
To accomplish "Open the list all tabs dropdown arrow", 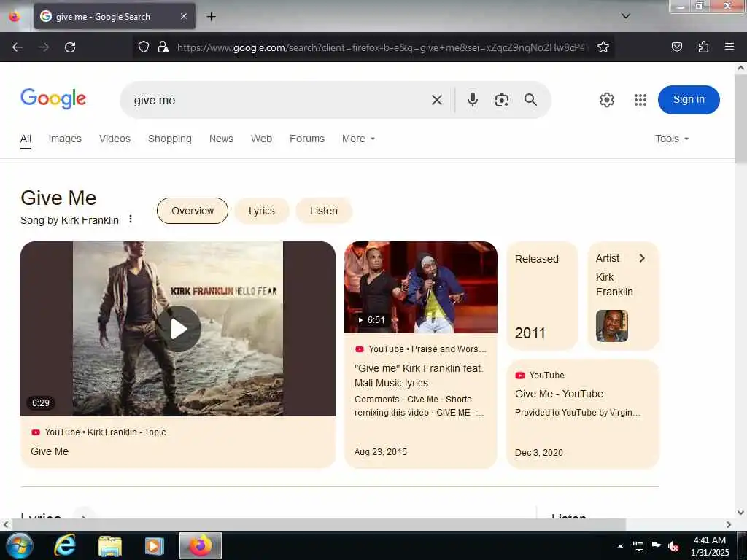I will 626,16.
